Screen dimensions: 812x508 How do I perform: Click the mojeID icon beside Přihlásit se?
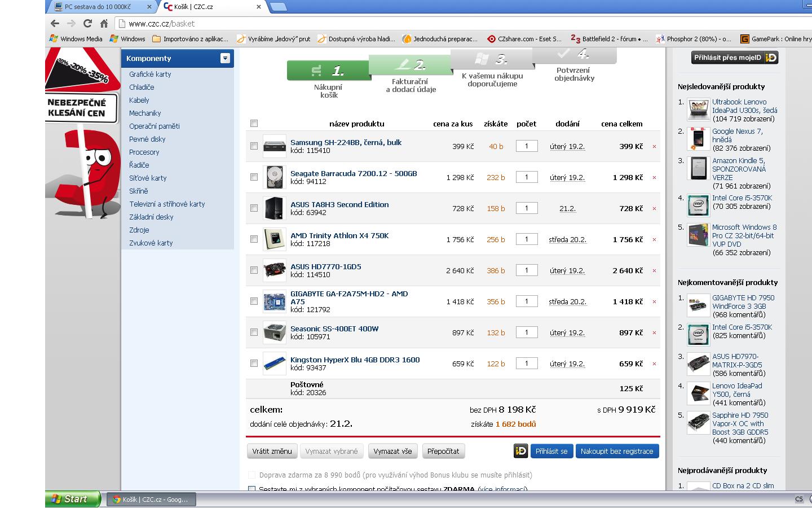[x=520, y=451]
